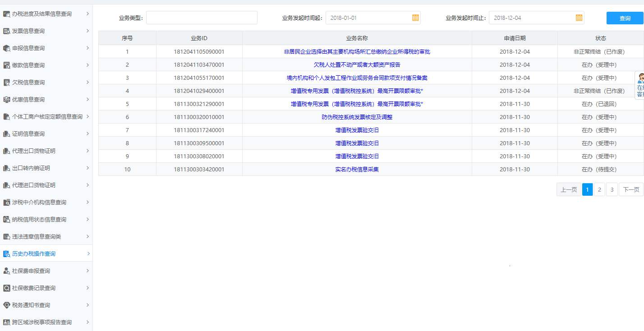This screenshot has width=644, height=331.
Task: Click the 税务通知书查询 sidebar icon
Action: tap(7, 305)
